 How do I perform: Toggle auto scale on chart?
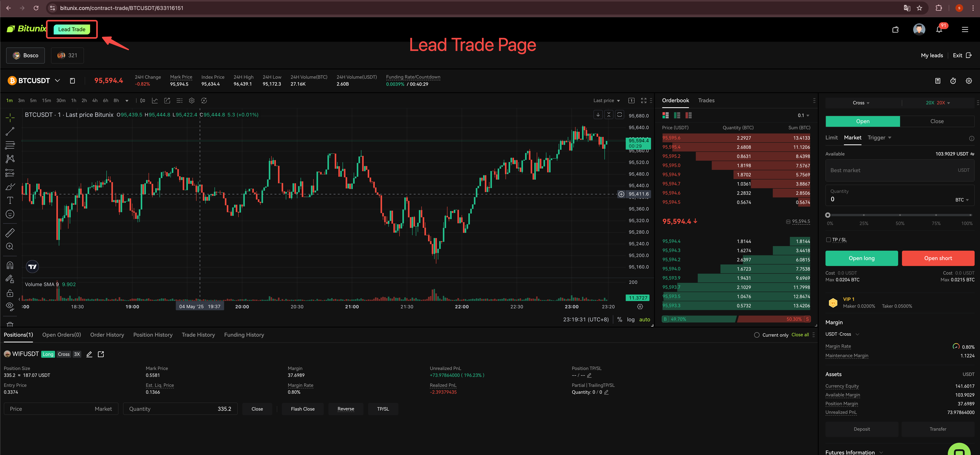[x=645, y=320]
